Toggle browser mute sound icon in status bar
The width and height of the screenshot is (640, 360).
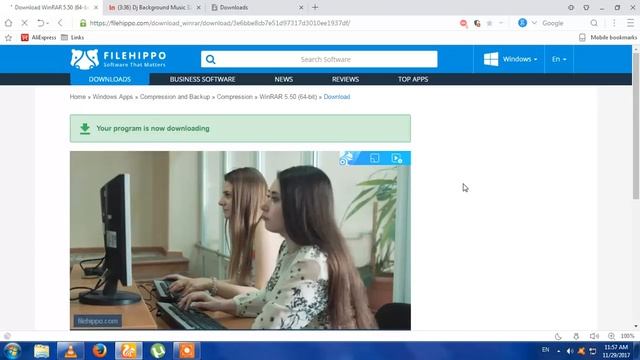594,336
